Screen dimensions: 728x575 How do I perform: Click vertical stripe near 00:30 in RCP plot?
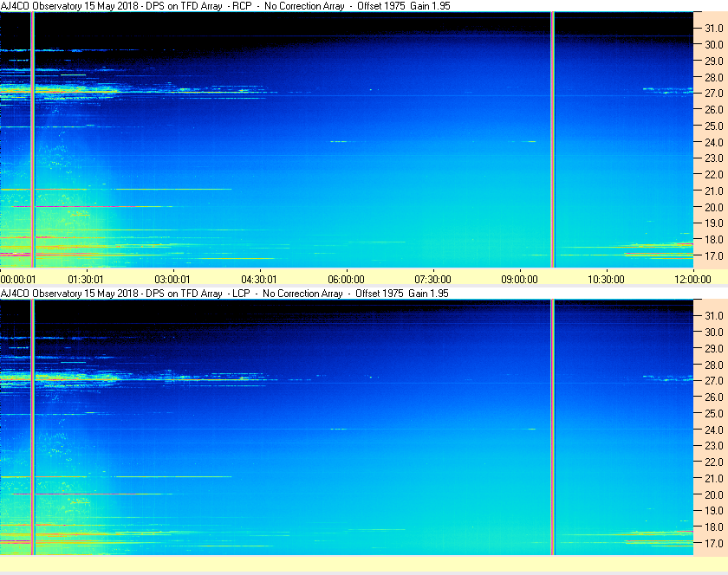pos(33,139)
